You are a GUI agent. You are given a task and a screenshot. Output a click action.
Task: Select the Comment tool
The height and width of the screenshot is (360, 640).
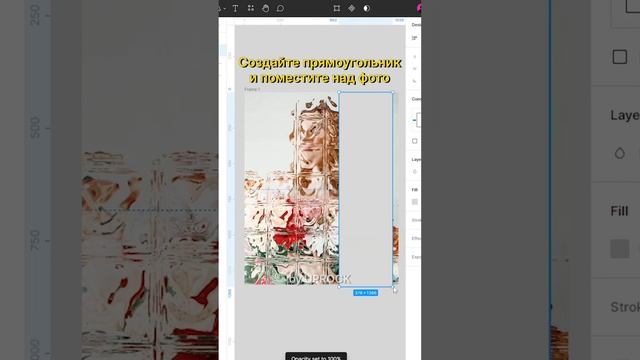click(x=280, y=8)
